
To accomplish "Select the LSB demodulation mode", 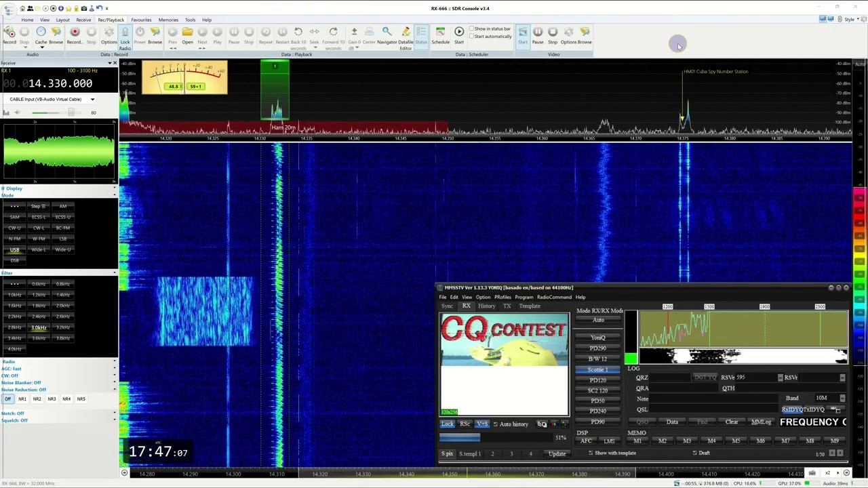I will point(63,239).
